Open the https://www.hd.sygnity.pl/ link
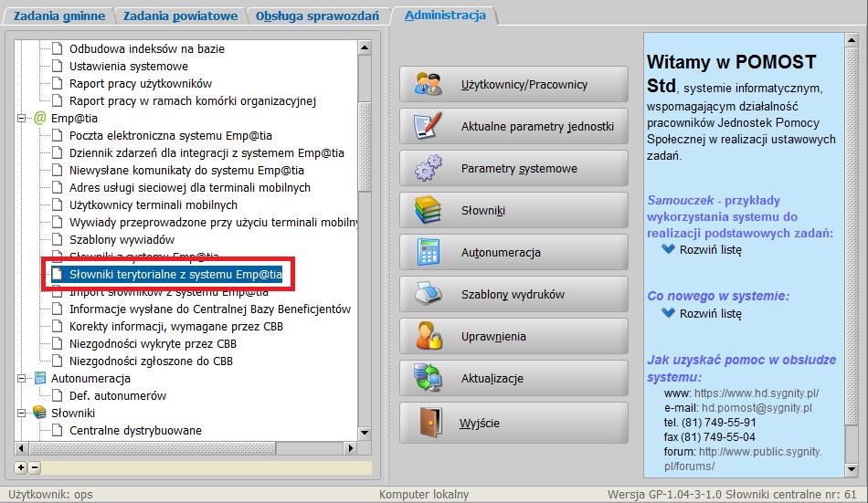The height and width of the screenshot is (503, 868). point(757,393)
